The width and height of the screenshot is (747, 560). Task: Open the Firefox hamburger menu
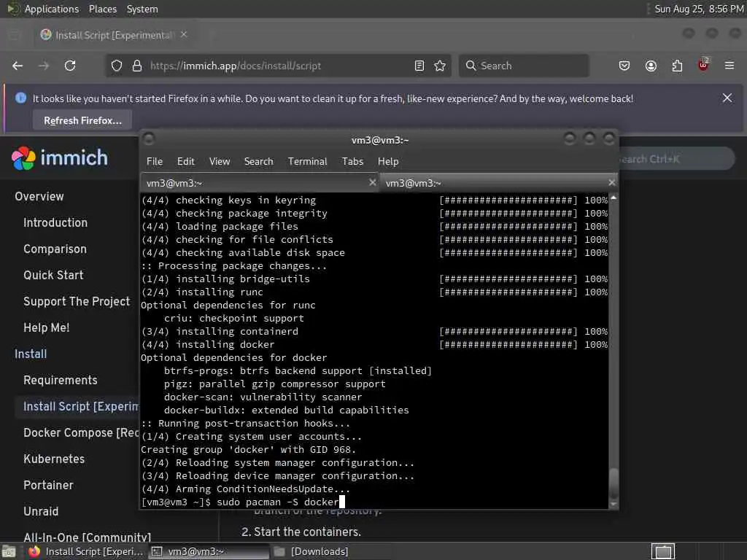point(729,66)
